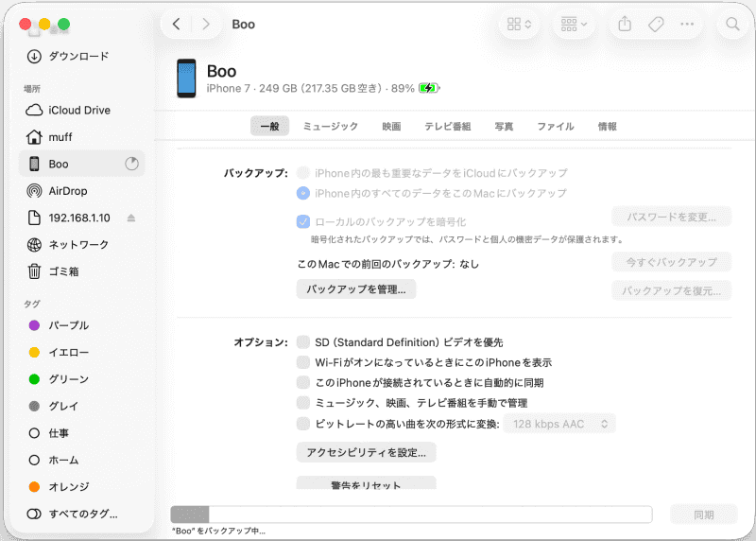
Task: Enable show iPhone over Wi-Fi checkbox
Action: 302,362
